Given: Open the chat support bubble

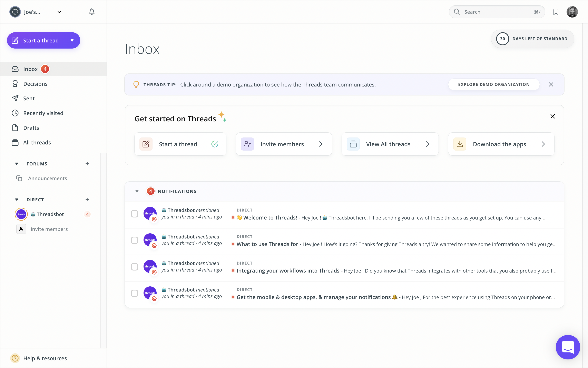Looking at the screenshot, I should (x=568, y=347).
